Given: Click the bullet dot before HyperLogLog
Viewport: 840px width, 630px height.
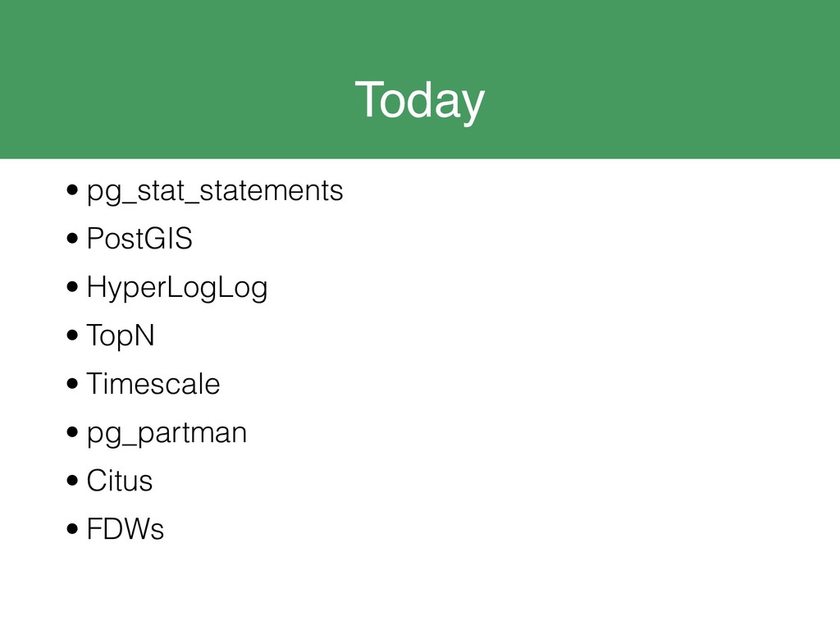Looking at the screenshot, I should pos(72,286).
